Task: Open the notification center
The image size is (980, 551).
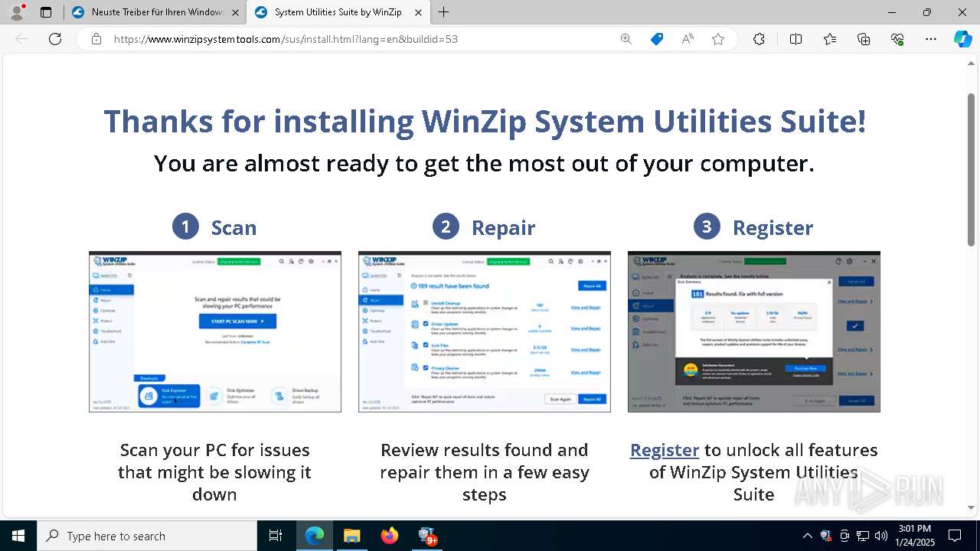Action: [x=955, y=536]
